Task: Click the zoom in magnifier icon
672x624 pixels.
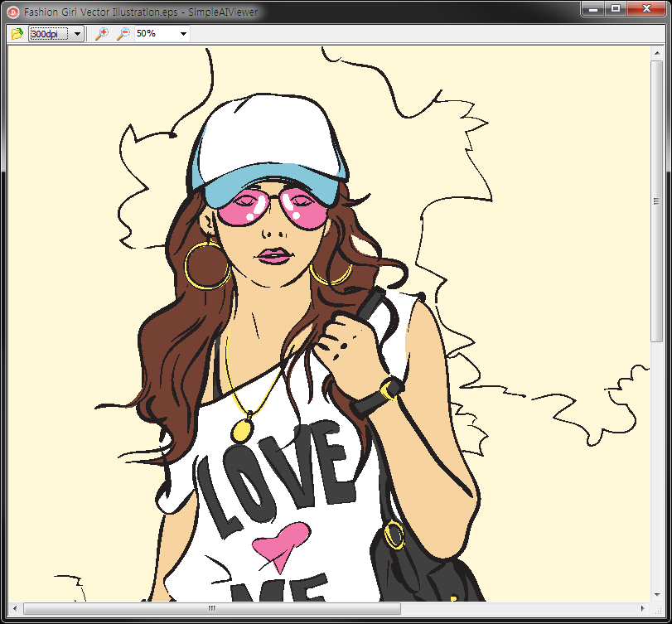Action: tap(102, 34)
